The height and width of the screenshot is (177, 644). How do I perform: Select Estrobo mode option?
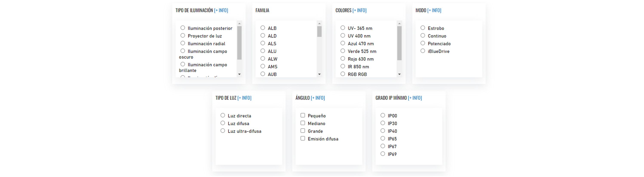pos(423,28)
